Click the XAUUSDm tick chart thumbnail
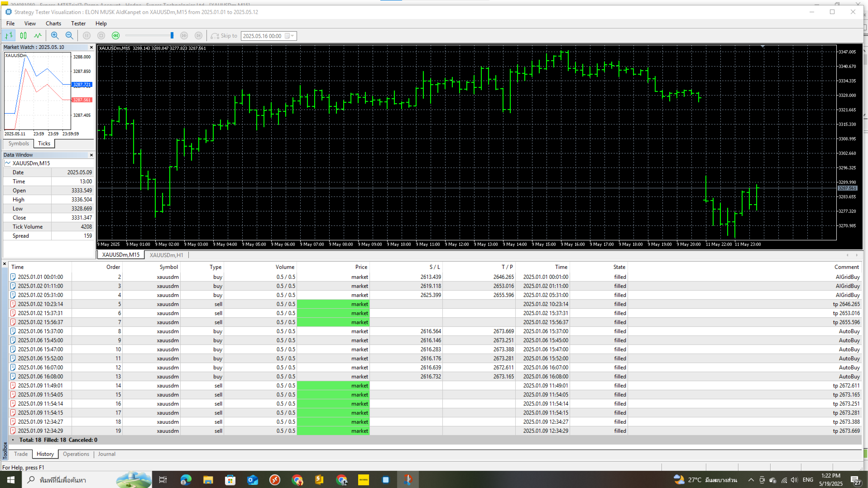 [x=38, y=91]
